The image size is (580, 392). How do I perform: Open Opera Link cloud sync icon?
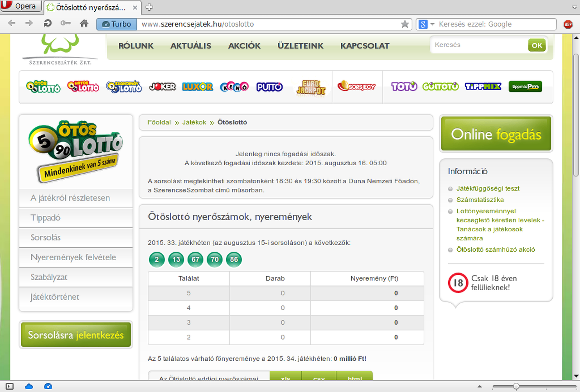[29, 386]
